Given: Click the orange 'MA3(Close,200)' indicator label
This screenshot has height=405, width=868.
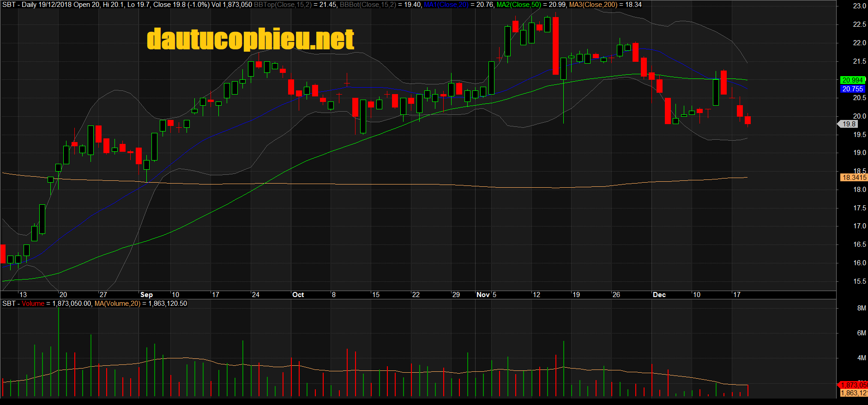Looking at the screenshot, I should 593,5.
